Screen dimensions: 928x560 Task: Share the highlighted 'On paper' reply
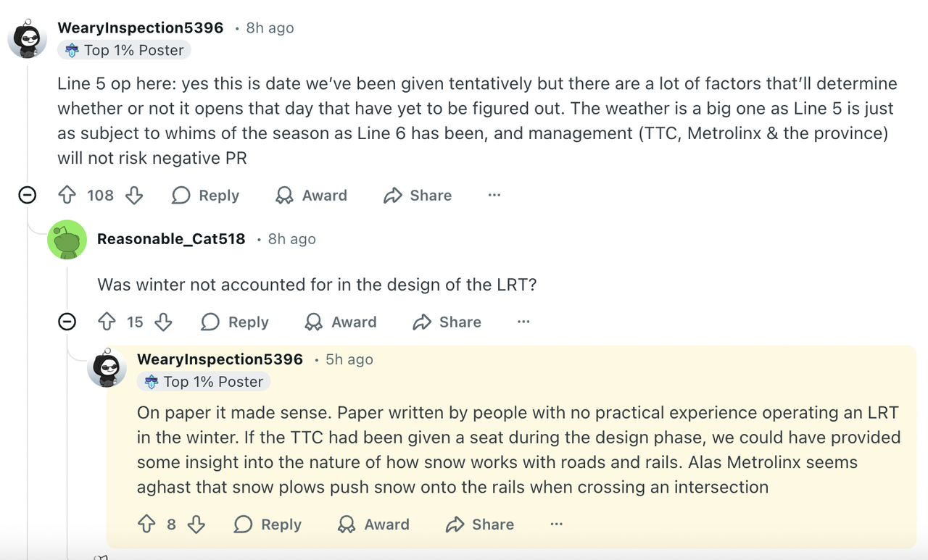coord(480,524)
